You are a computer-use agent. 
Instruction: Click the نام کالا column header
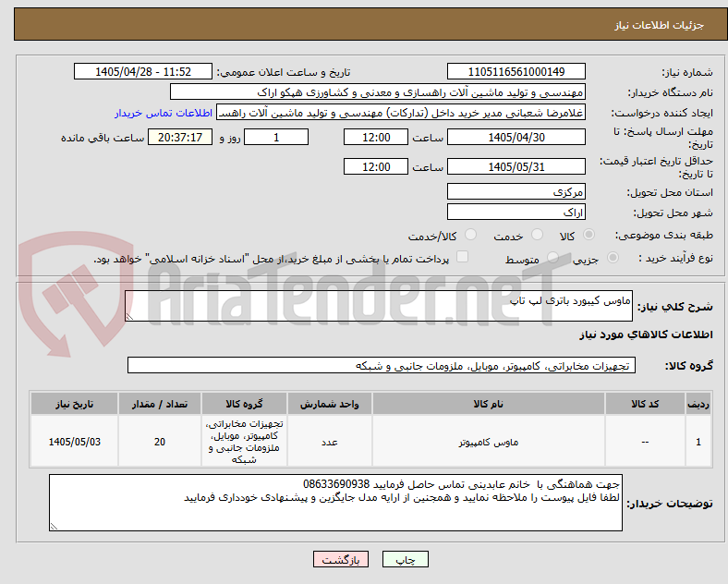click(489, 404)
